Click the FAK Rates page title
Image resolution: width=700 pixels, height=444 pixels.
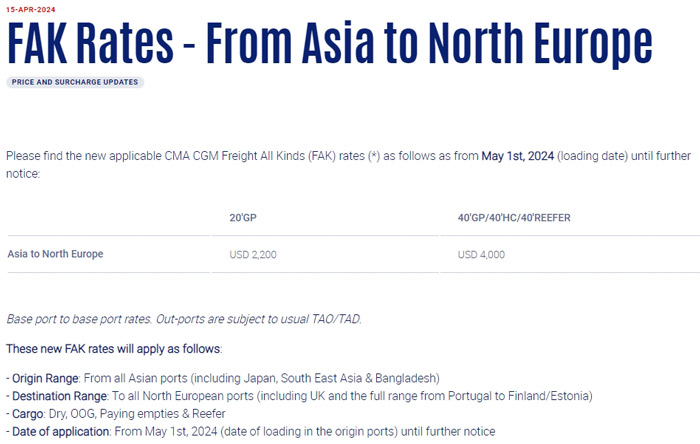click(x=330, y=44)
